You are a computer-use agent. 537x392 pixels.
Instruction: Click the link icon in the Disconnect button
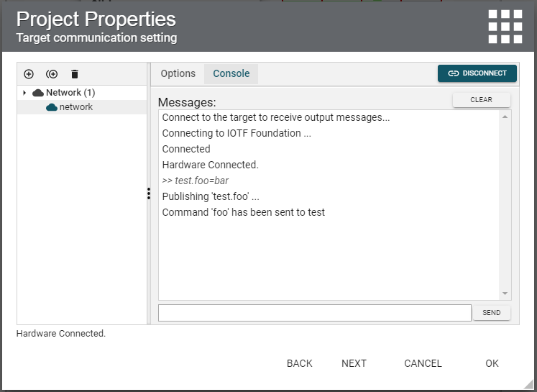pos(453,73)
